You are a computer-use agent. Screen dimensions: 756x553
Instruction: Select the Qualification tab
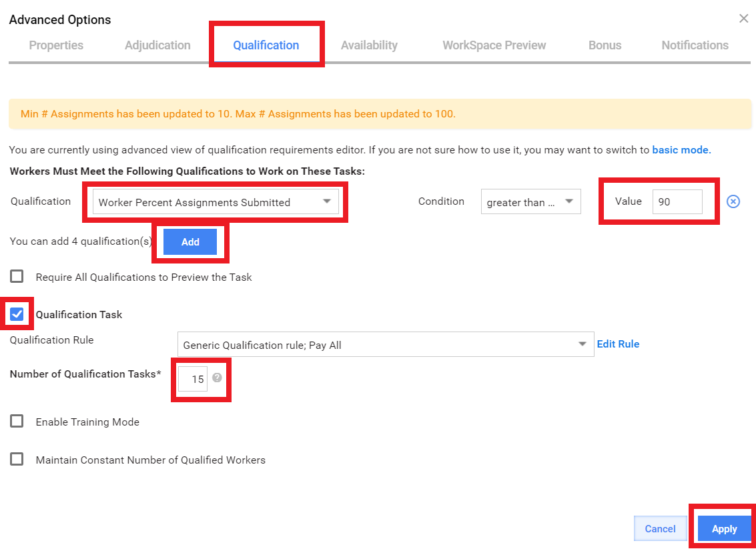point(266,45)
